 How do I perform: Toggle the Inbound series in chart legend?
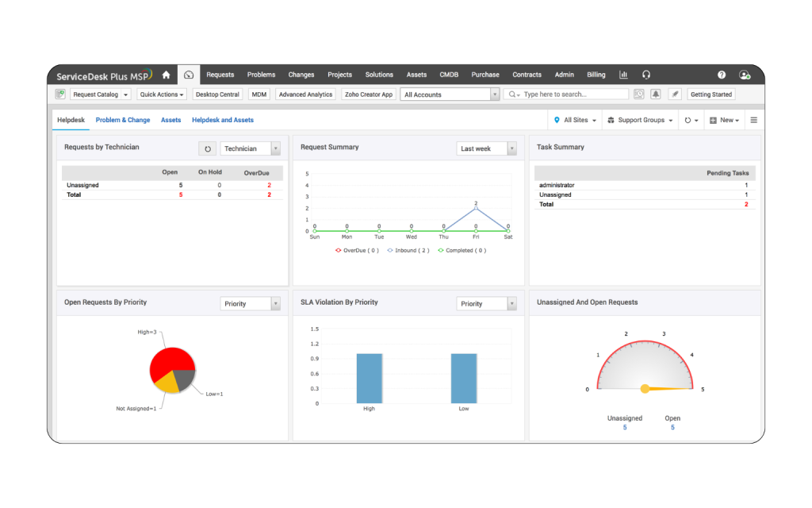[408, 251]
